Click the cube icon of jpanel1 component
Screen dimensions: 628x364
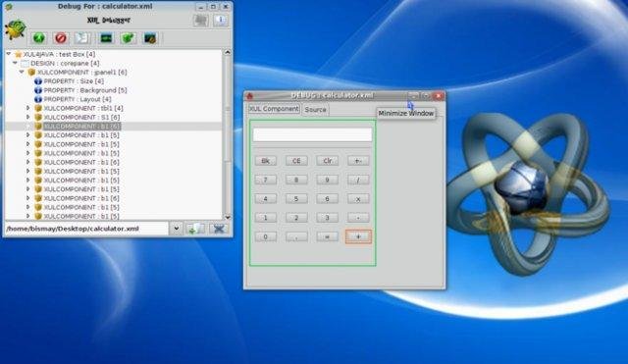click(x=31, y=72)
